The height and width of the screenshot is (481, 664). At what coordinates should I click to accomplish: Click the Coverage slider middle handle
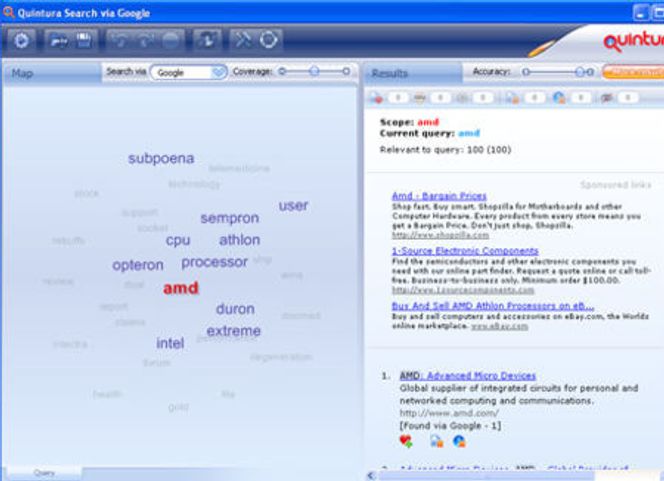(x=314, y=72)
